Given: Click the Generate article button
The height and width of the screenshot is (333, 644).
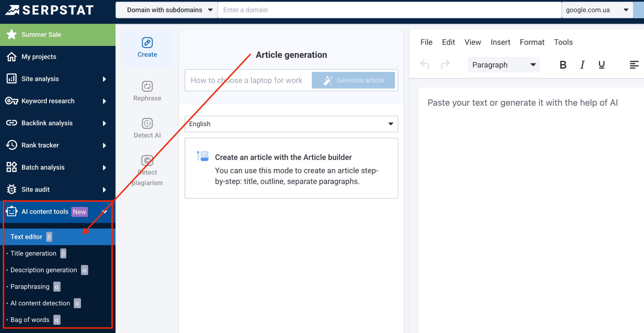Looking at the screenshot, I should (x=353, y=80).
